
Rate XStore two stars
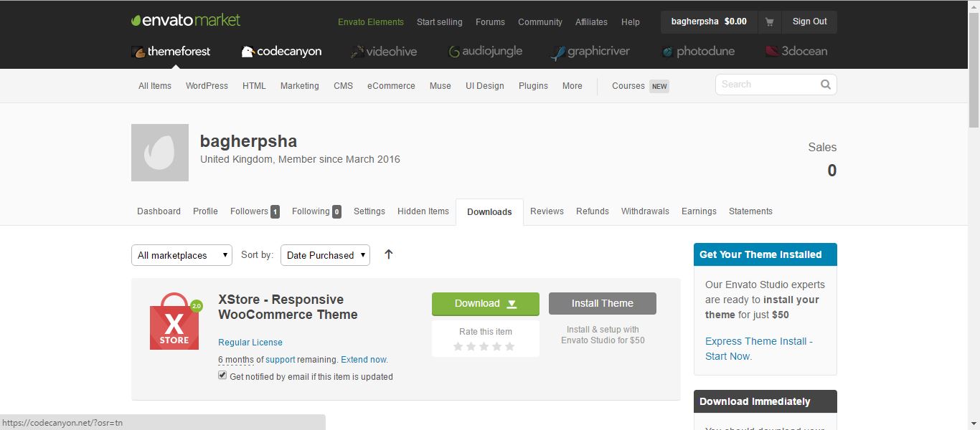coord(471,347)
